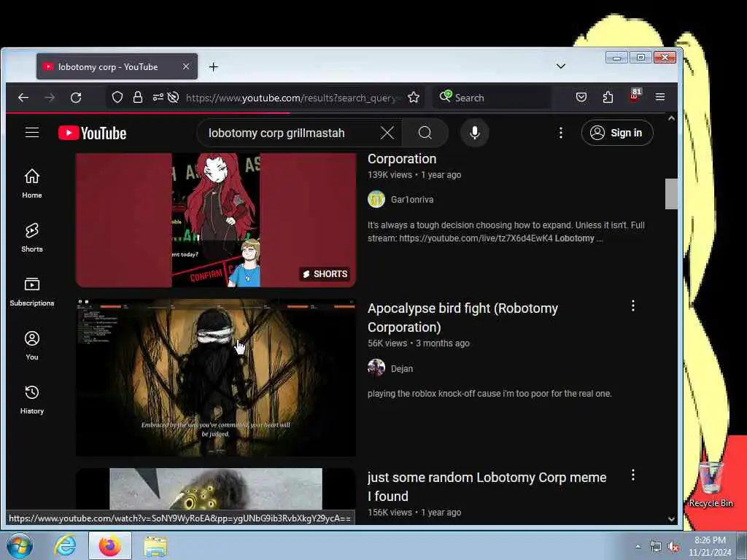747x560 pixels.
Task: Close the lobotomy corp YouTube tab
Action: pyautogui.click(x=186, y=66)
